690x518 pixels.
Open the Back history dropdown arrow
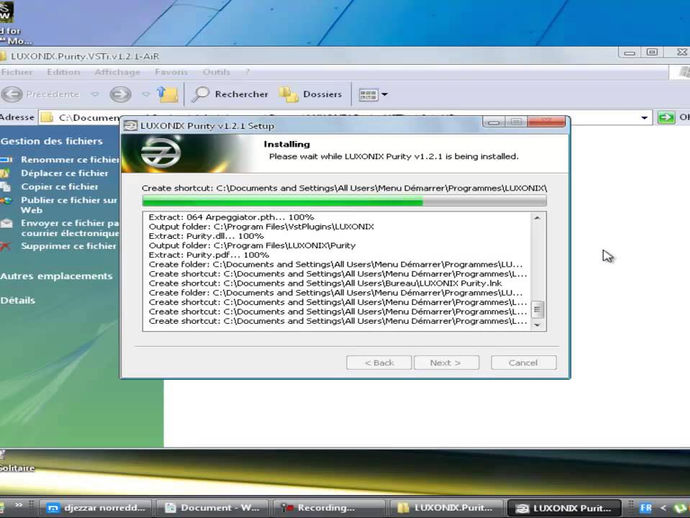coord(95,94)
